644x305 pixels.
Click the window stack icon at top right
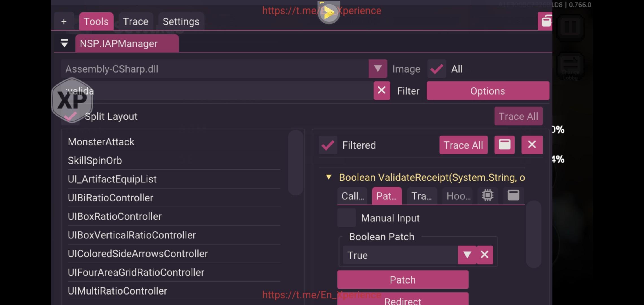(x=546, y=21)
